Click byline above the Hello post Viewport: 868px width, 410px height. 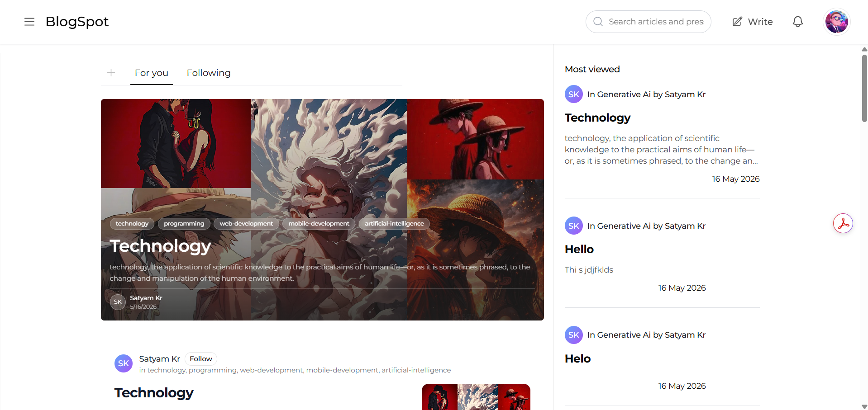point(647,226)
